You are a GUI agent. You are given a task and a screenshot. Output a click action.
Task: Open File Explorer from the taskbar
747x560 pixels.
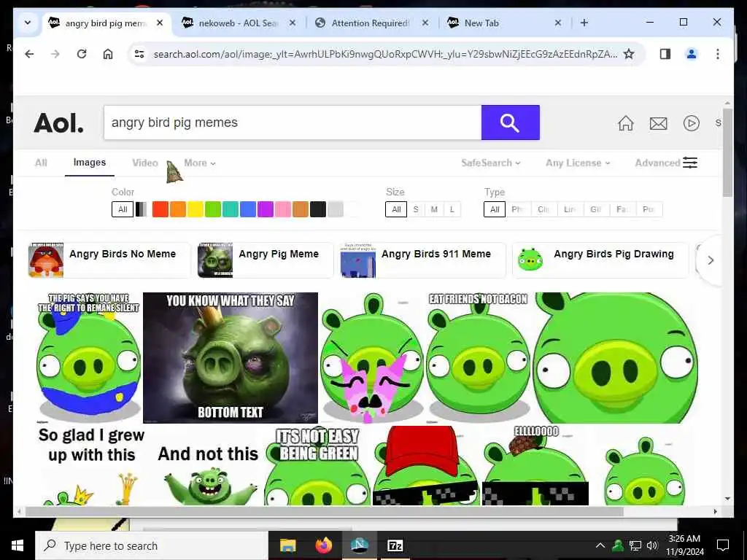287,545
